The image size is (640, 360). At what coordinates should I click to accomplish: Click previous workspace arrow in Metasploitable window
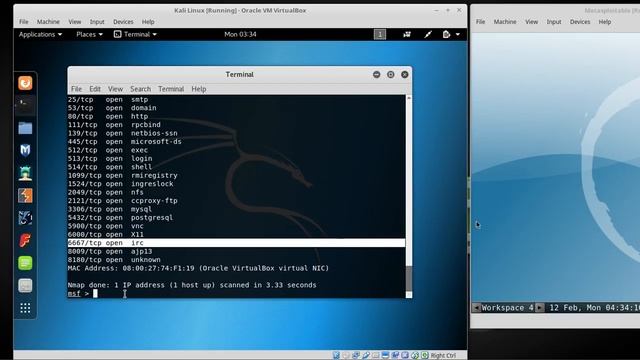click(x=476, y=308)
